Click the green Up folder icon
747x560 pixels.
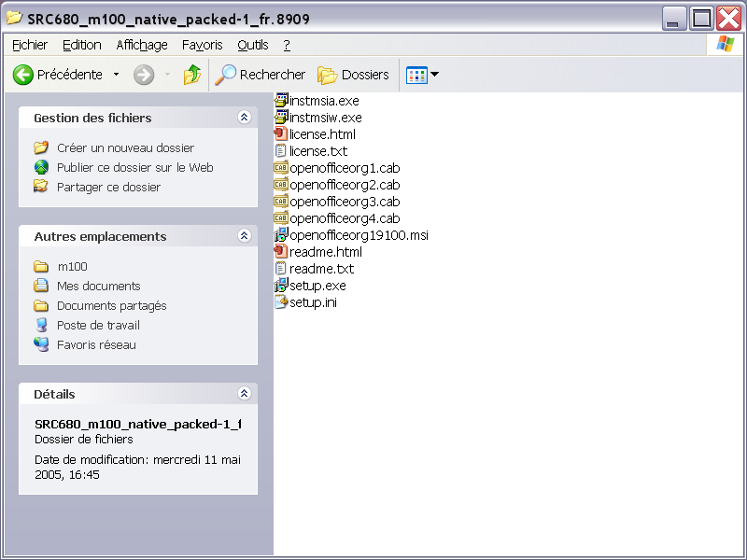point(192,75)
